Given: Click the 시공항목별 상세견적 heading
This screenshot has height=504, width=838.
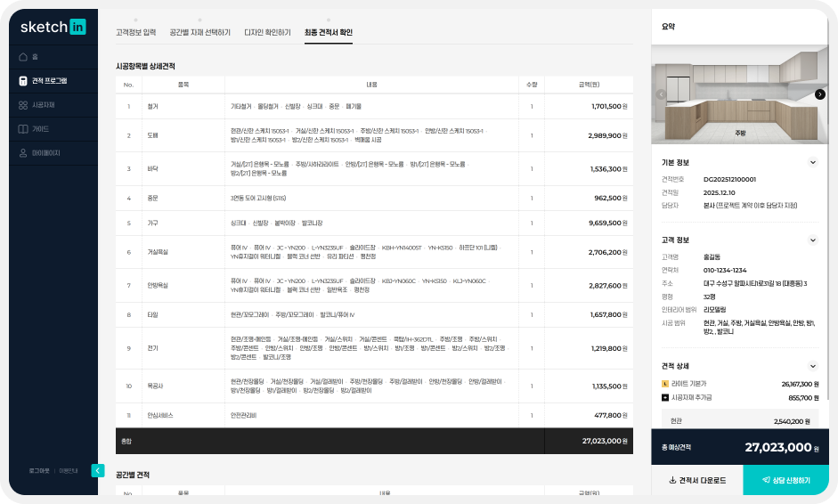Looking at the screenshot, I should point(145,66).
